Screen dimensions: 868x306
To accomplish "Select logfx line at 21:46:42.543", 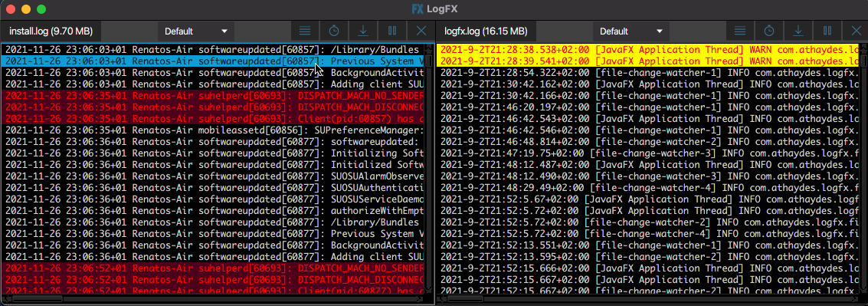I will [647, 119].
